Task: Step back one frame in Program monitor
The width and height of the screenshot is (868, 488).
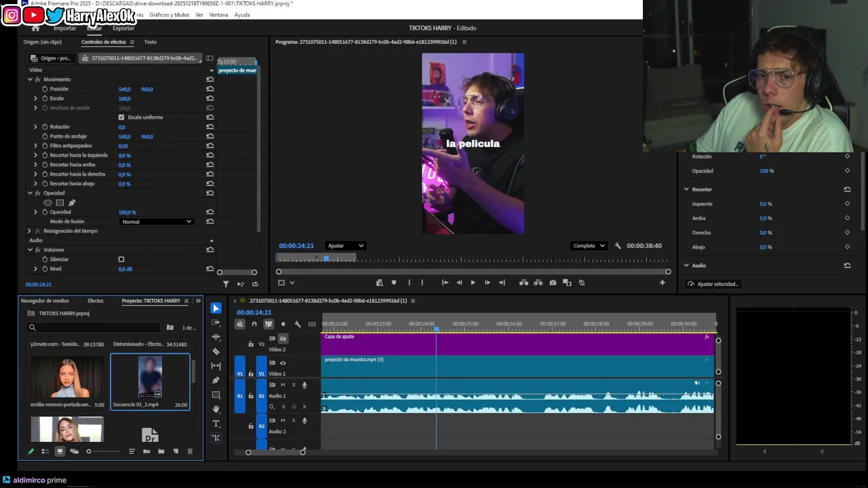Action: coord(459,283)
